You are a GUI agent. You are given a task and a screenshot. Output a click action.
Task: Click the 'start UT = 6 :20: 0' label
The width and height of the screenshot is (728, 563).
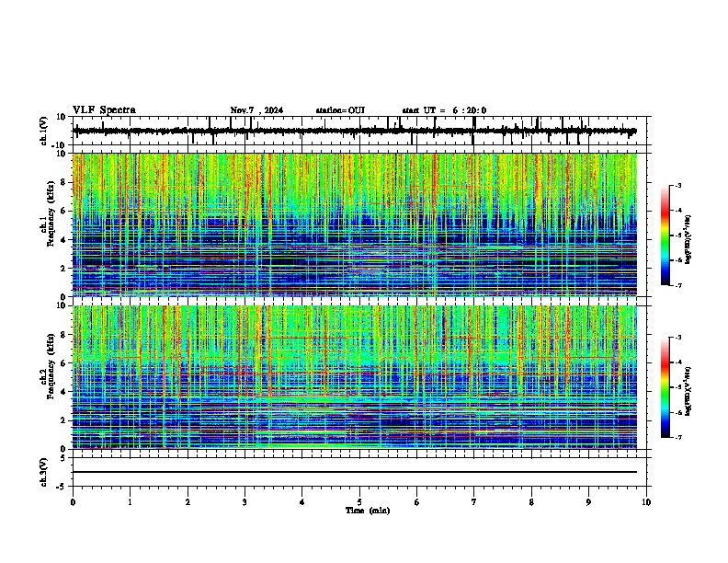[x=444, y=110]
